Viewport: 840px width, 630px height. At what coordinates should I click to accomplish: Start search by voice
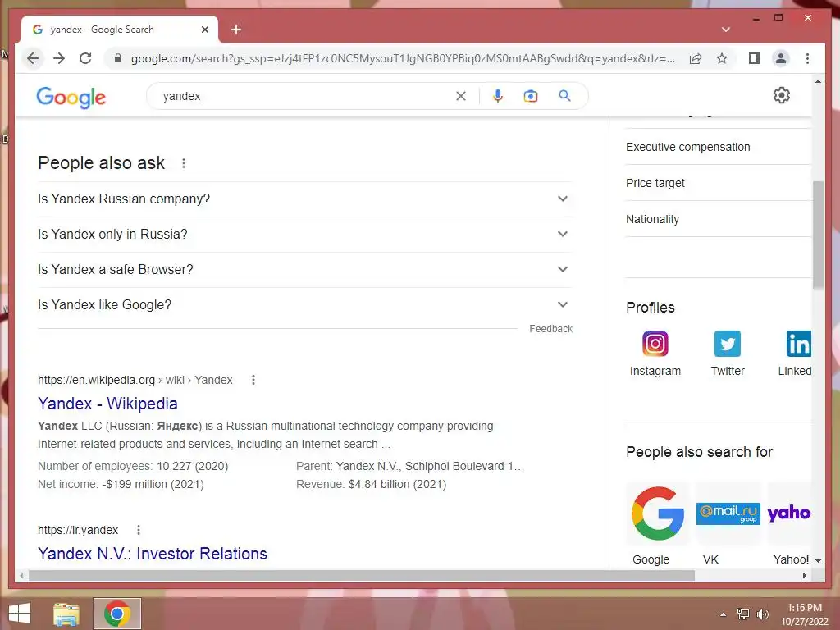(x=498, y=96)
